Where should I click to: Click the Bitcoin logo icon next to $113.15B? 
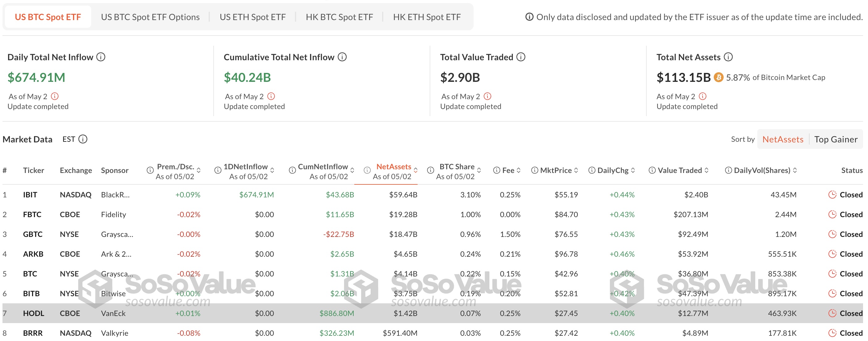[718, 78]
